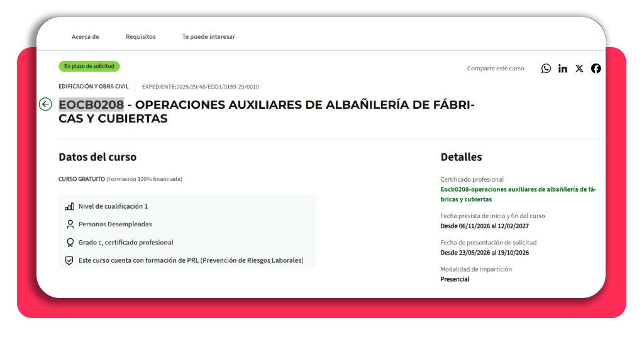Click course dates Desde 06/11/2026 al 12/02/2027
The height and width of the screenshot is (337, 644).
pos(485,226)
